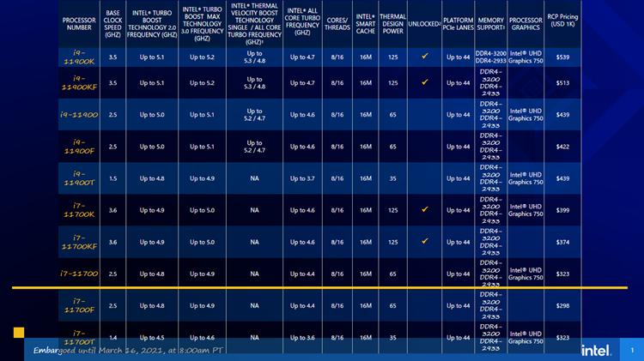Select the '$422' price for i9-11900F
Screen dimensions: 644x361
(562, 147)
